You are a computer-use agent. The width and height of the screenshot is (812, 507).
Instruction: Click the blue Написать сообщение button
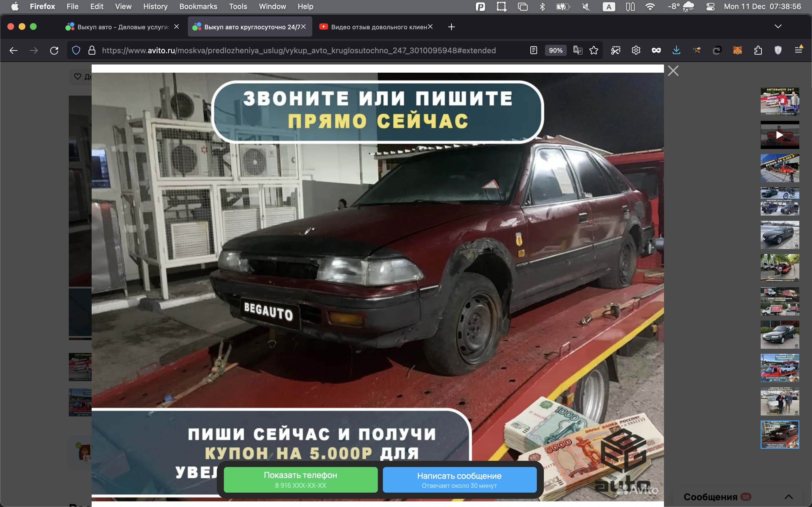point(459,479)
